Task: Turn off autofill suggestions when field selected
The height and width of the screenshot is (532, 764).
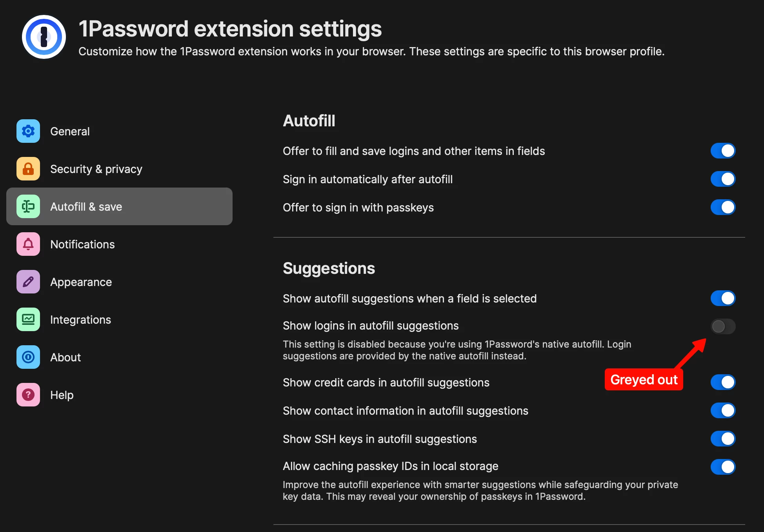Action: click(723, 298)
